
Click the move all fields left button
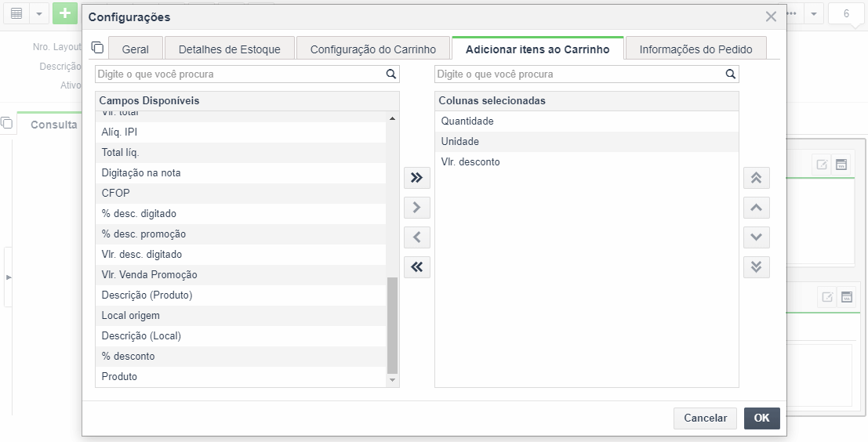tap(417, 267)
